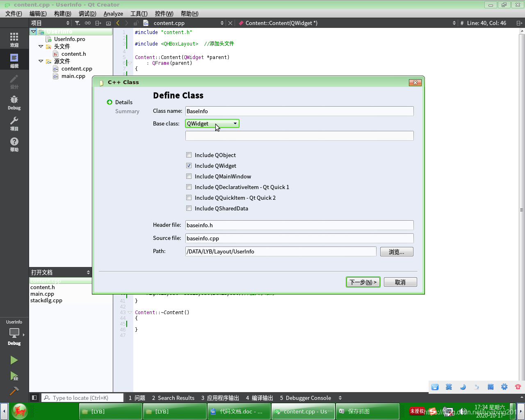
Task: Open the 文件(F) menu
Action: [14, 14]
